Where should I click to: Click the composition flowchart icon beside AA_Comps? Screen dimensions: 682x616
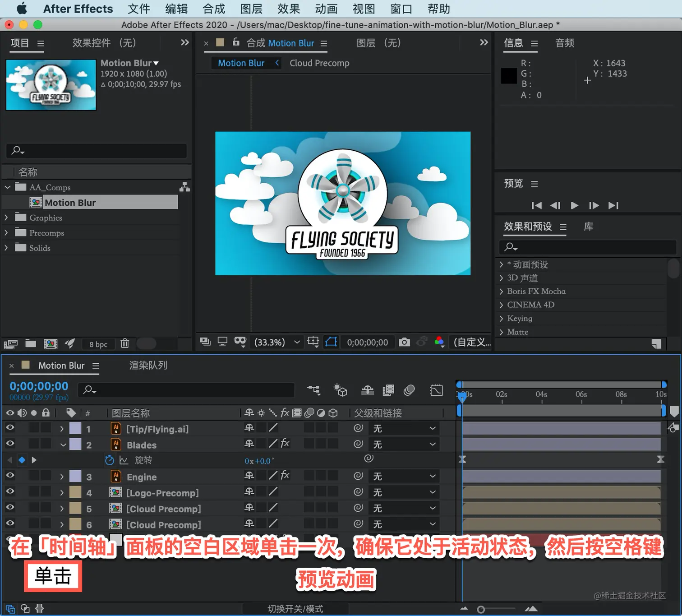[184, 187]
